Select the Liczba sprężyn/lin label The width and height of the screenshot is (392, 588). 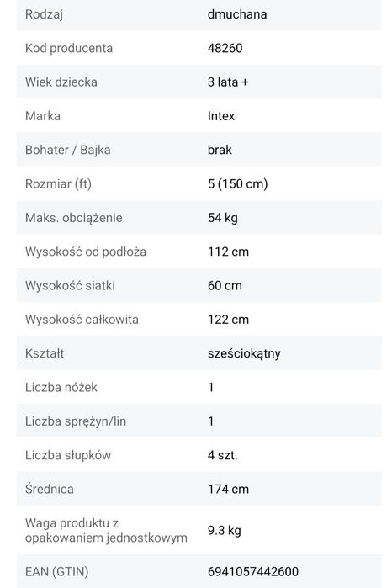pos(76,421)
